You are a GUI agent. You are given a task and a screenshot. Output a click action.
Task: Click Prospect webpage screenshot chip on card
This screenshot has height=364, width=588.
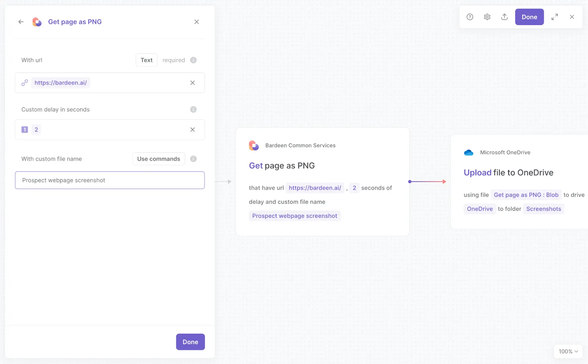click(x=295, y=216)
